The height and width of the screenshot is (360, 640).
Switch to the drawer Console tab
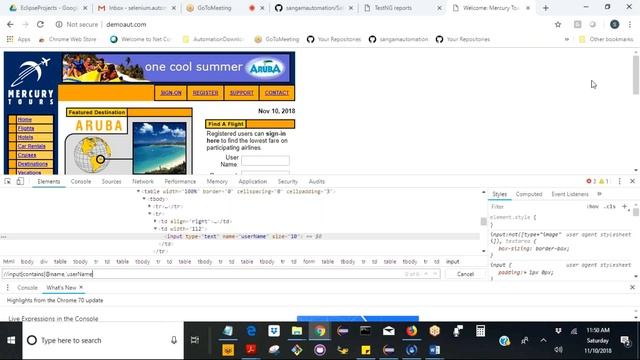[27, 288]
